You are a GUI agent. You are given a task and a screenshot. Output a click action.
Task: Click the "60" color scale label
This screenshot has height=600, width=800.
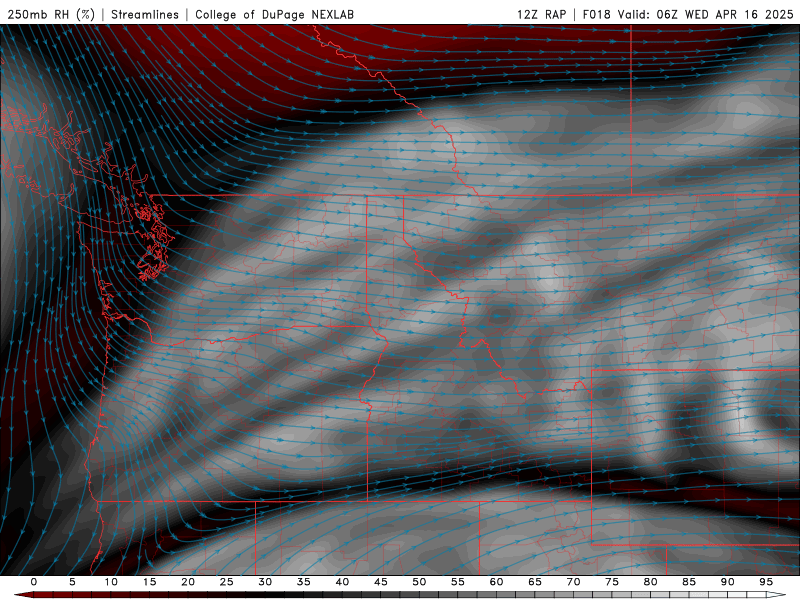(x=496, y=582)
